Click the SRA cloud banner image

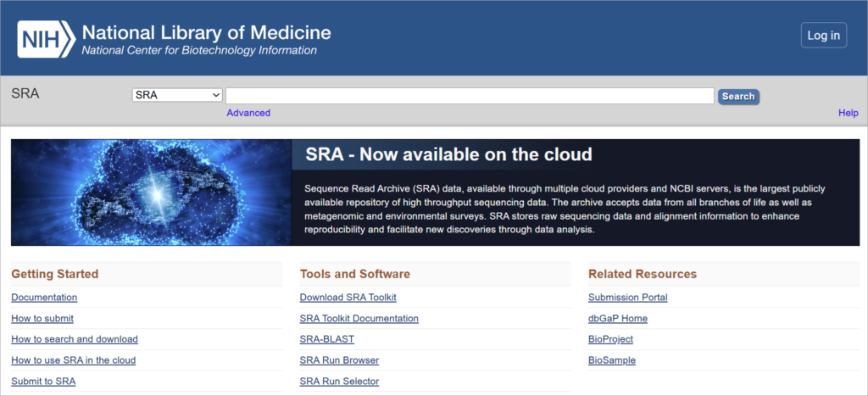tap(151, 192)
